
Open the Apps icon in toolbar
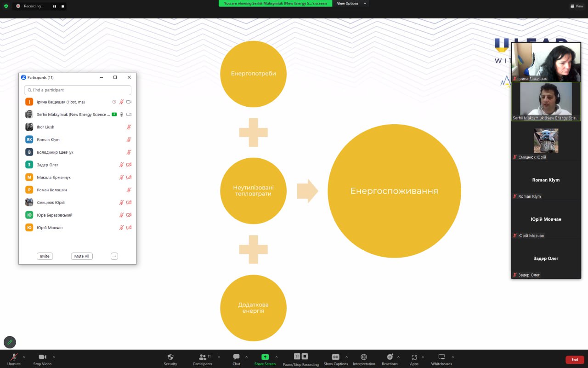click(x=414, y=357)
